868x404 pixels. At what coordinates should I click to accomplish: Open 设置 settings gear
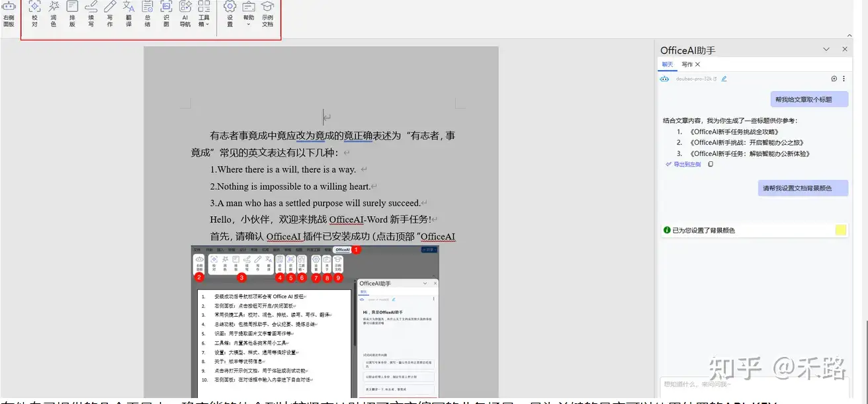click(x=230, y=14)
